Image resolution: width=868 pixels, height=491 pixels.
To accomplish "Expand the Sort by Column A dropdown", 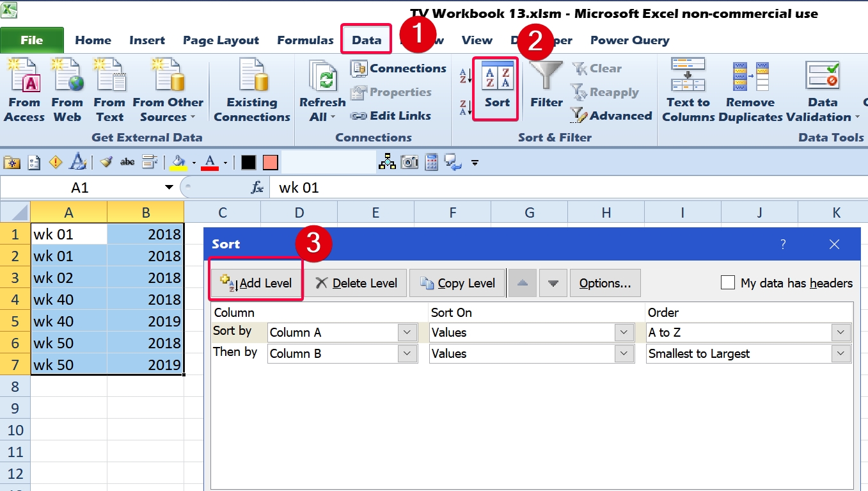I will click(407, 332).
